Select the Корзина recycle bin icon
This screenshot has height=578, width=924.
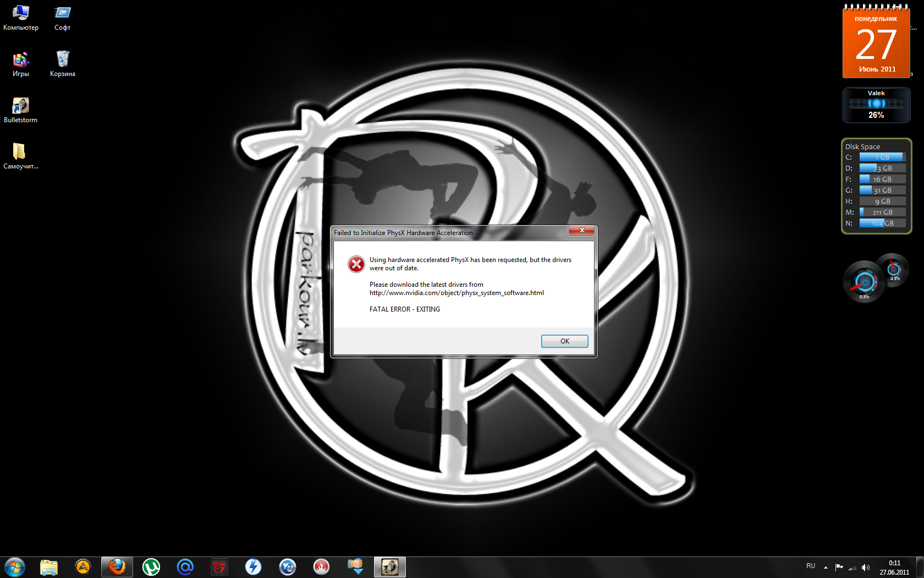coord(63,64)
